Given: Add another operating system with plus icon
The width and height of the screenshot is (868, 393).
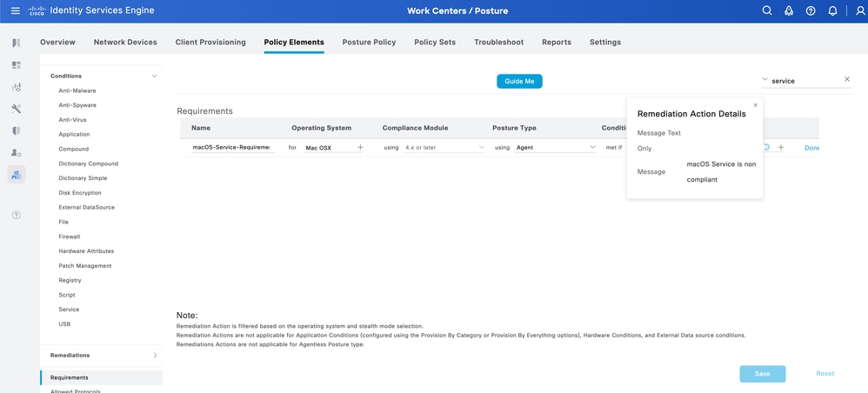Looking at the screenshot, I should click(360, 147).
